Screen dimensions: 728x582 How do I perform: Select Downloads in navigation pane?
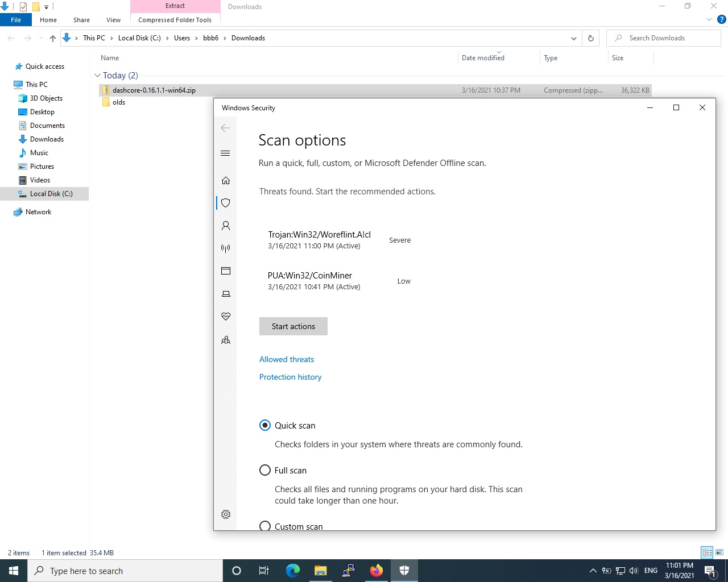[47, 139]
